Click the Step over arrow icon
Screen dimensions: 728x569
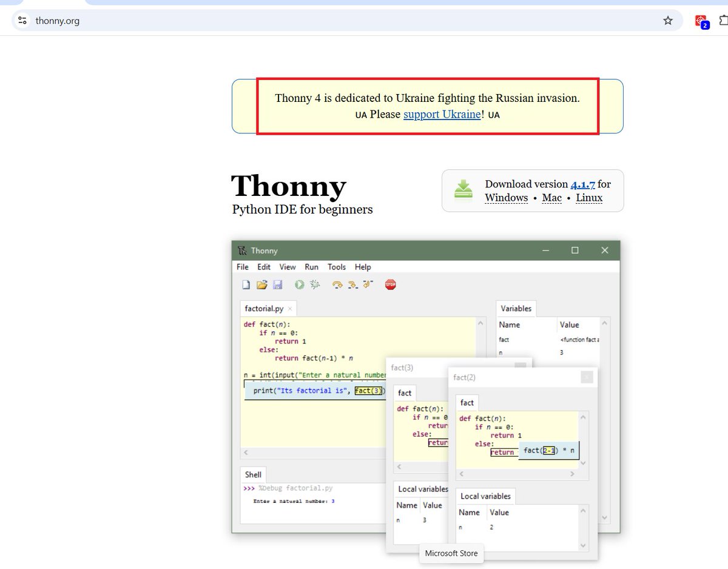[337, 284]
